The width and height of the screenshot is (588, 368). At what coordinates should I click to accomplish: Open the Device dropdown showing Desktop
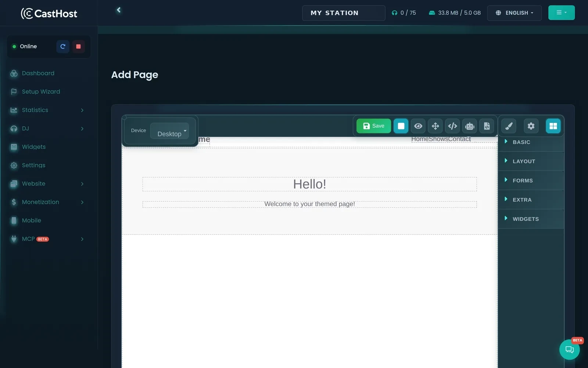[169, 131]
